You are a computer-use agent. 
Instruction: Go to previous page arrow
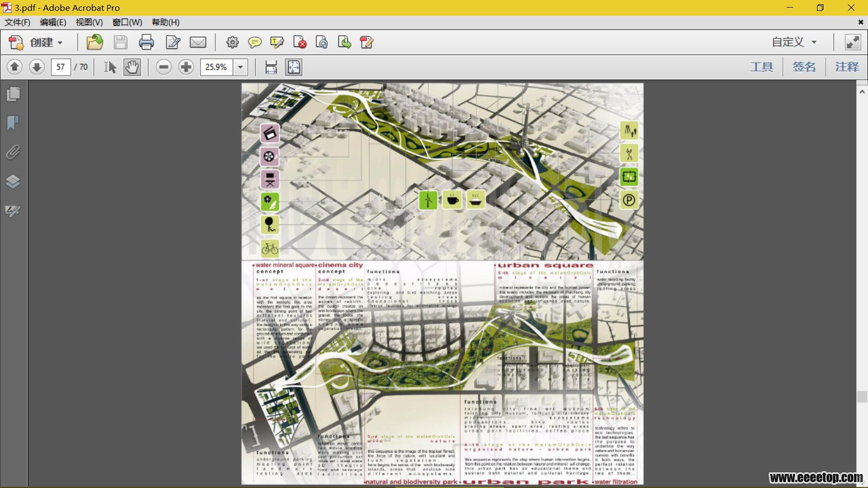point(15,67)
